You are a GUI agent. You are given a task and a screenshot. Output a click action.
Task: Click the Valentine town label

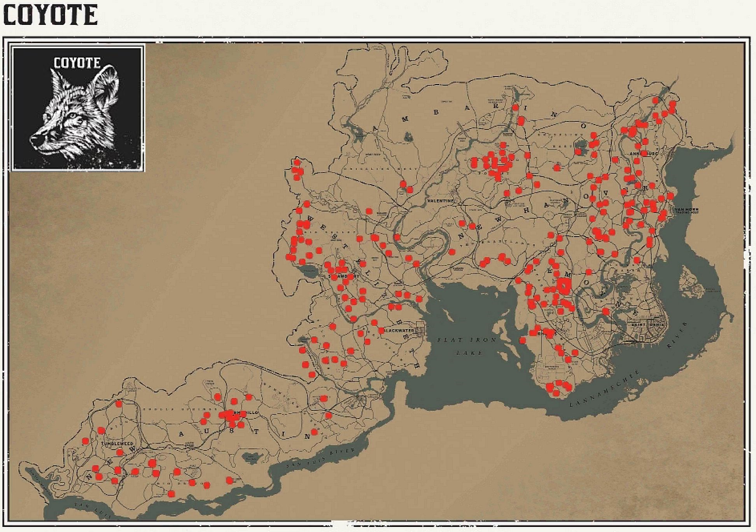click(441, 201)
